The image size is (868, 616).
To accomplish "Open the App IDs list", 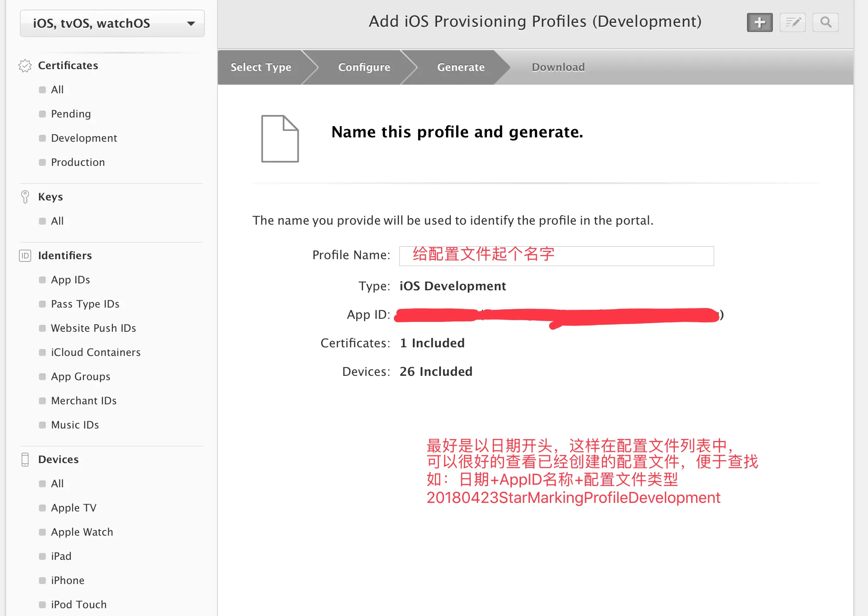I will (70, 280).
